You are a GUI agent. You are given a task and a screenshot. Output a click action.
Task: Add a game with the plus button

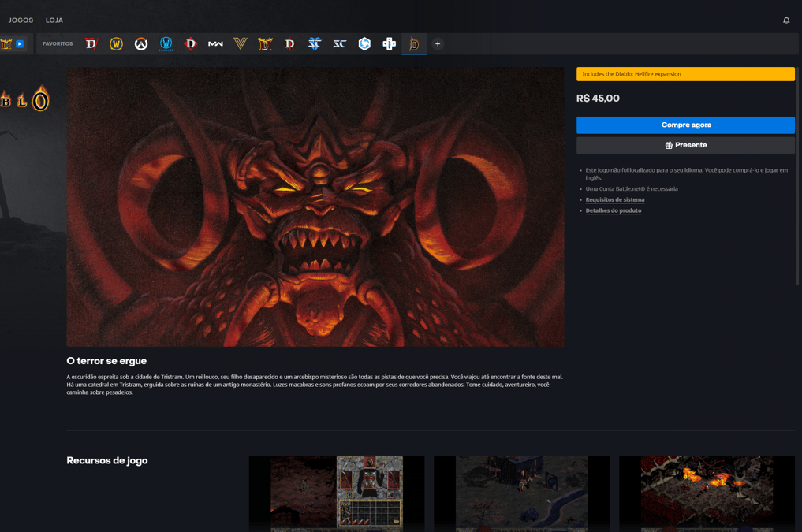click(438, 44)
